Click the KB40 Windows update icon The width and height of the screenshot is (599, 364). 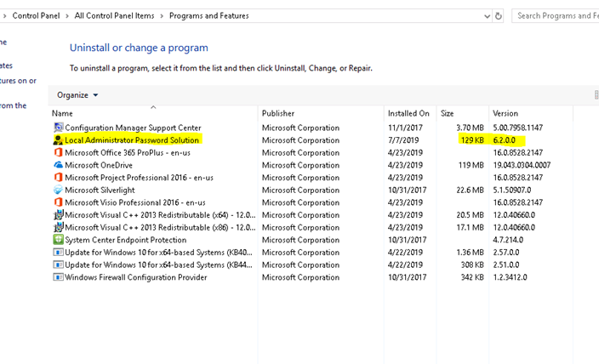(58, 253)
